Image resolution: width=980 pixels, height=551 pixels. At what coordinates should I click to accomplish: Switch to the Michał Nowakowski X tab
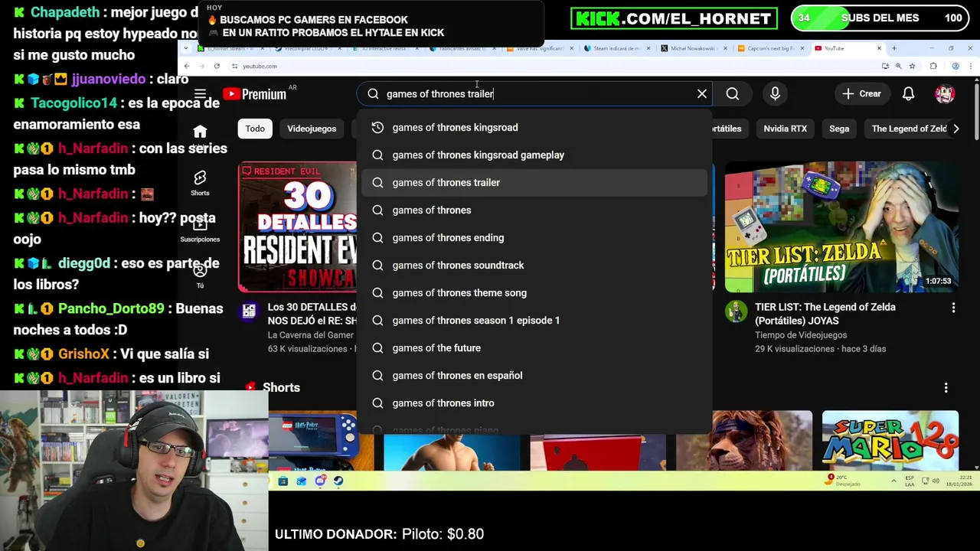(693, 48)
